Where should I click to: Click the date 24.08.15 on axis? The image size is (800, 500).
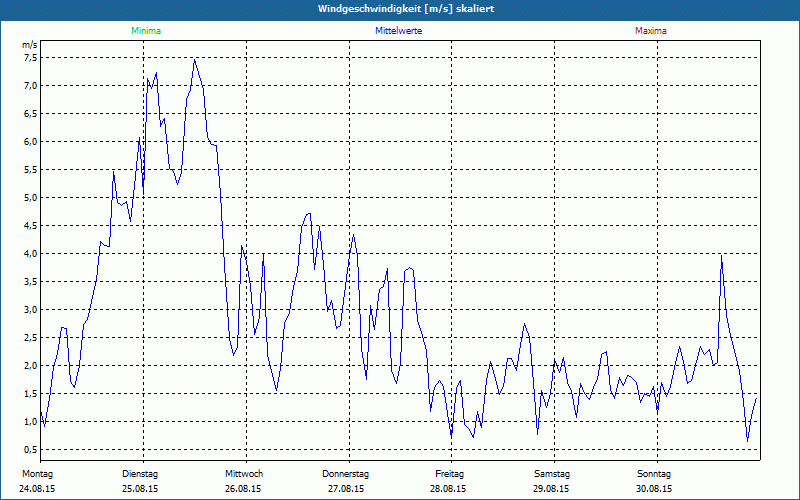36,489
